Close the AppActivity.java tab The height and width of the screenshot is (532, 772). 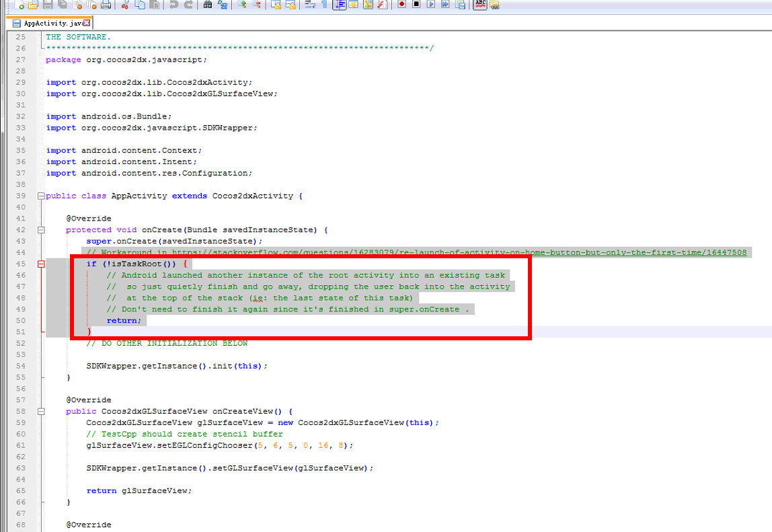point(87,23)
